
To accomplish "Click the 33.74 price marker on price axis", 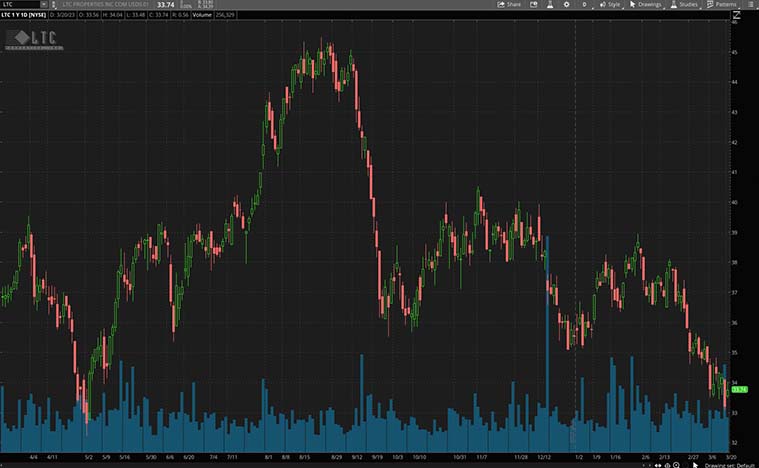I will [x=740, y=390].
